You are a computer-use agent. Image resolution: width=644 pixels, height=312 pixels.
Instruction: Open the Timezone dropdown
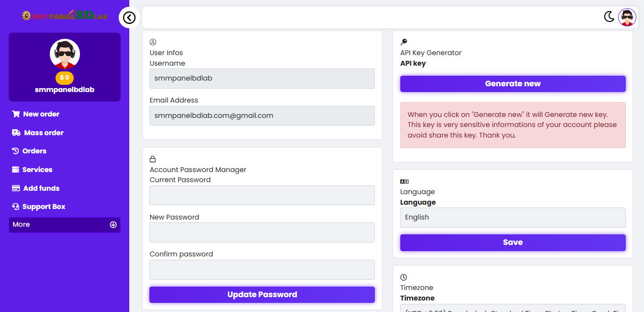(x=513, y=309)
